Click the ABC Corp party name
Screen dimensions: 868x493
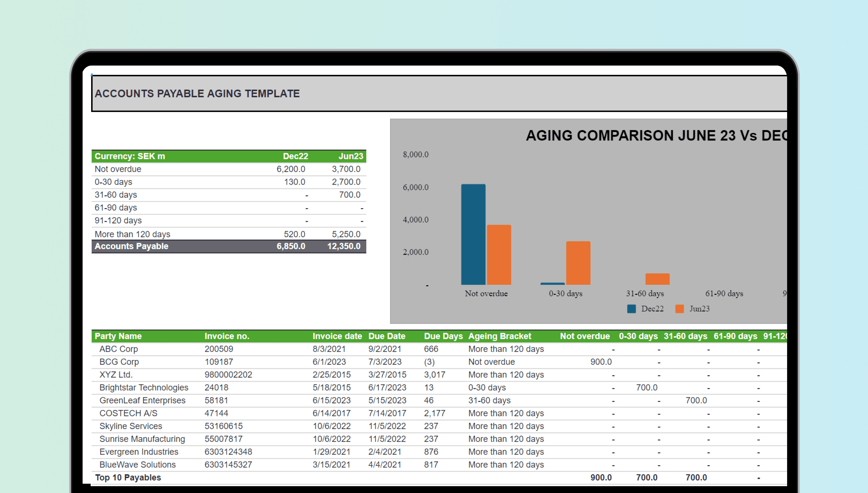coord(118,349)
